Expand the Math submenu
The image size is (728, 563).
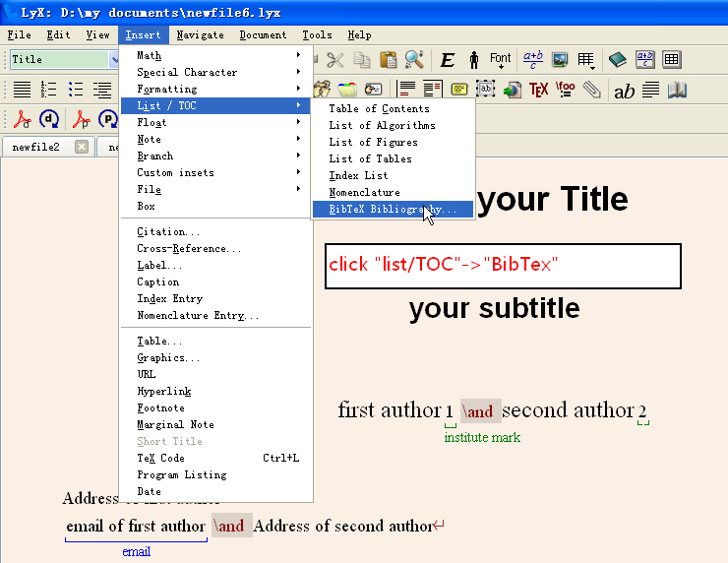click(x=217, y=55)
